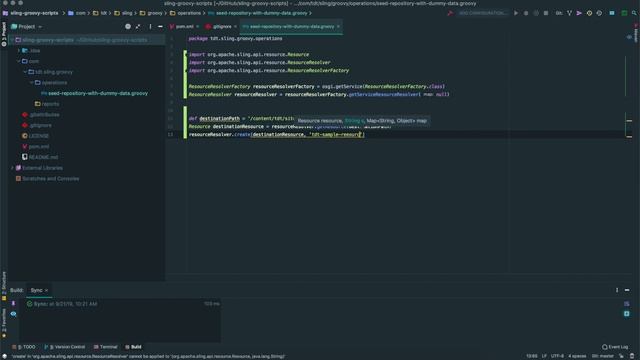Click the 'groovy' breadcrumb in navigation bar
Image resolution: width=640 pixels, height=360 pixels.
[155, 13]
